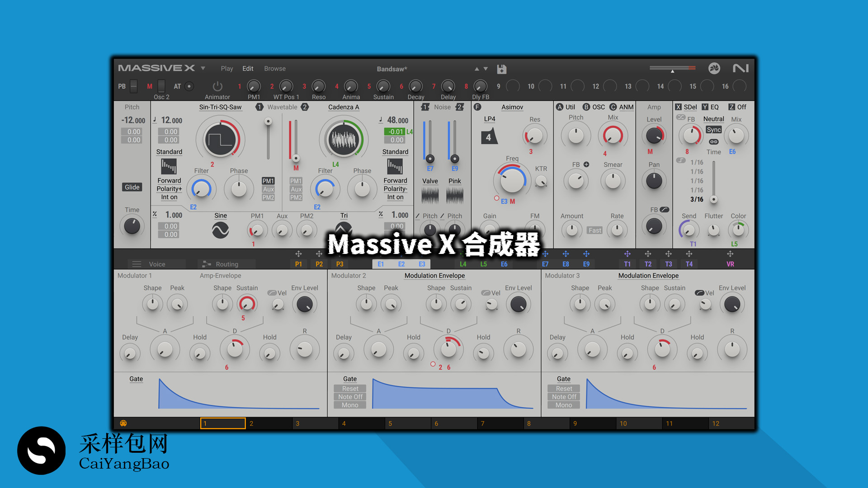
Task: Toggle the Glide button
Action: (132, 187)
